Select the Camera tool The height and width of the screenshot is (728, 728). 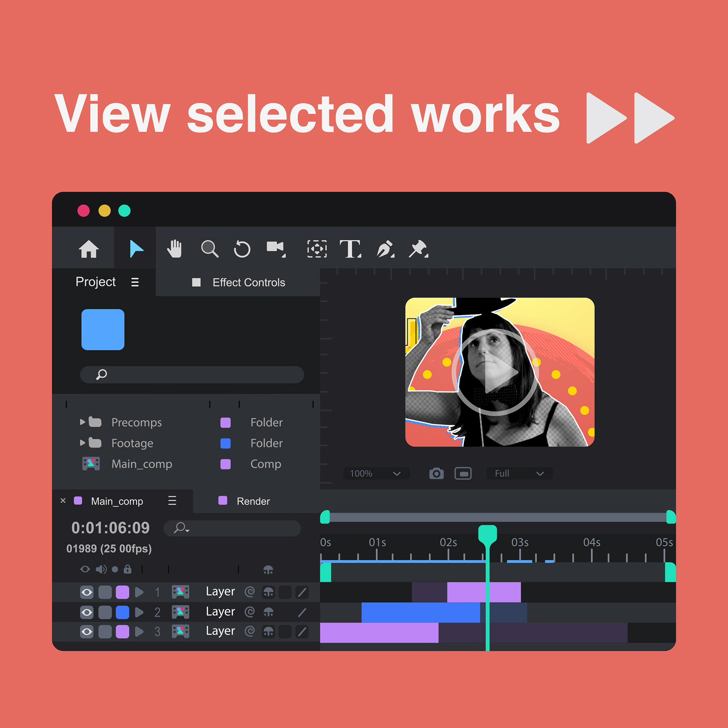pos(276,248)
